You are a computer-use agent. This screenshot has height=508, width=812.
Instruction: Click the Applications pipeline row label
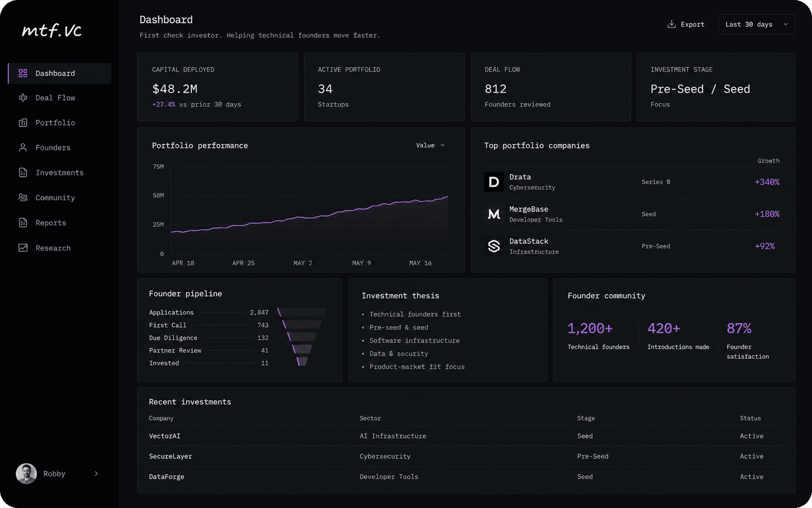coord(172,312)
